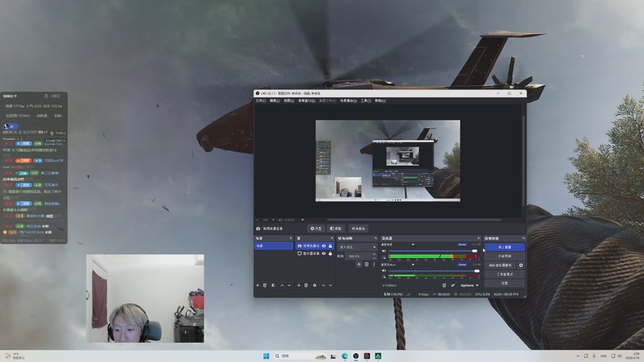
Task: Pop out the Scenes dock panel
Action: [291, 238]
